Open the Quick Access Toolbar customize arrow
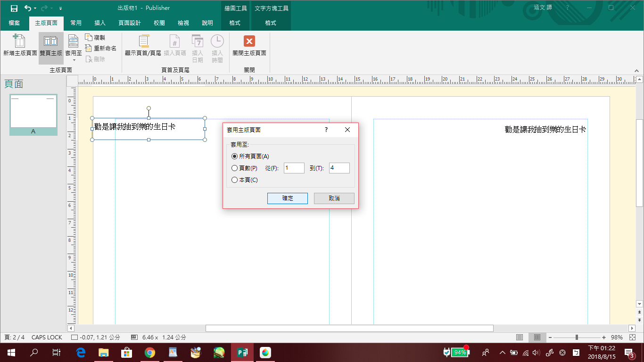This screenshot has width=644, height=362. [60, 8]
